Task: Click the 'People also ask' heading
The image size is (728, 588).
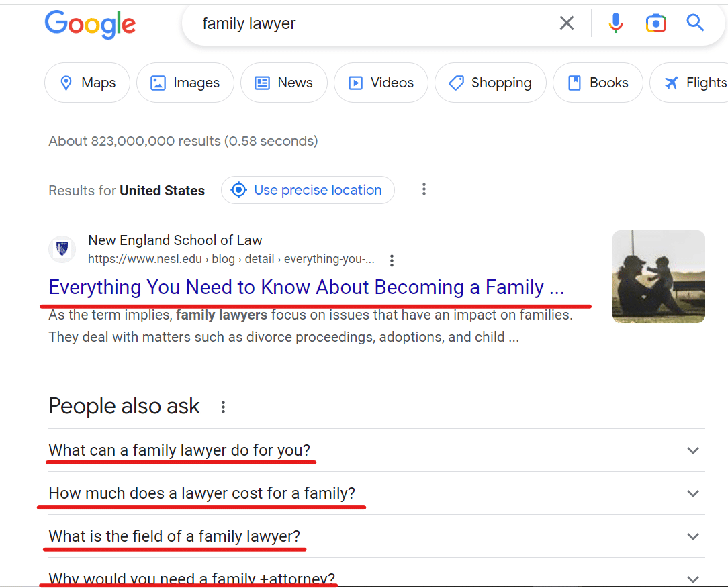Action: pyautogui.click(x=124, y=406)
